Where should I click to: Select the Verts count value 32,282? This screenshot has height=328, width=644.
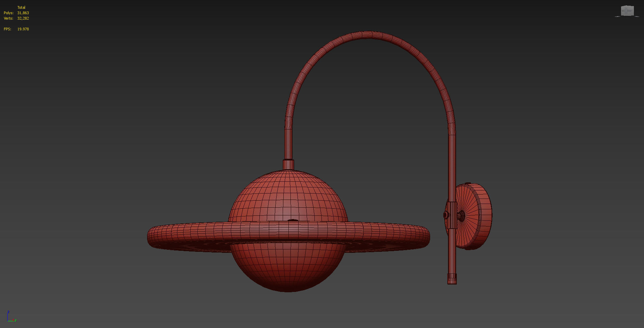pyautogui.click(x=23, y=18)
